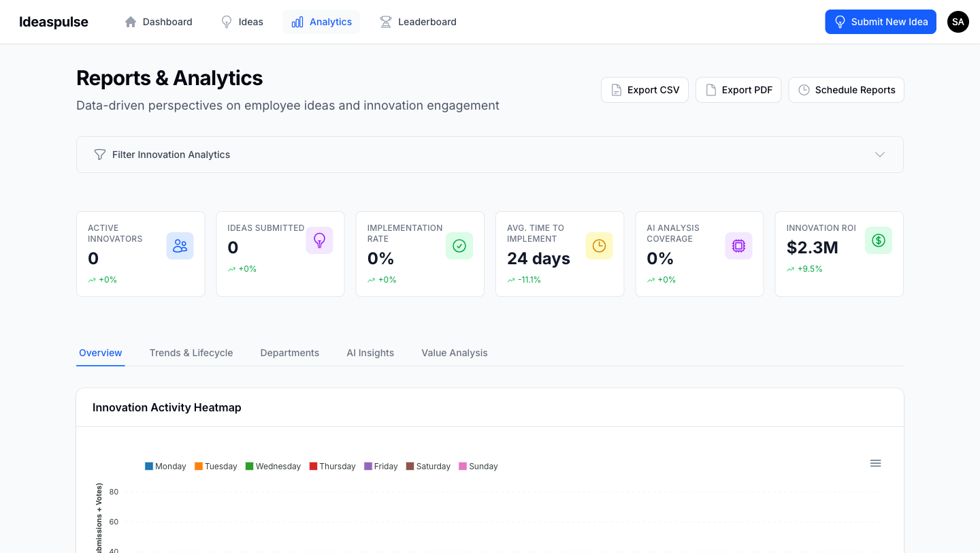Click the Implementation Rate 0% value

381,259
